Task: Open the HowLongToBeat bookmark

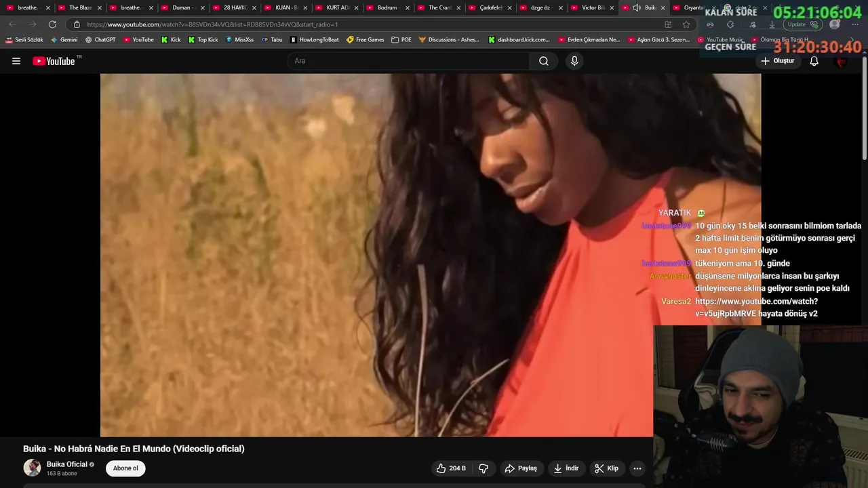Action: [x=315, y=40]
